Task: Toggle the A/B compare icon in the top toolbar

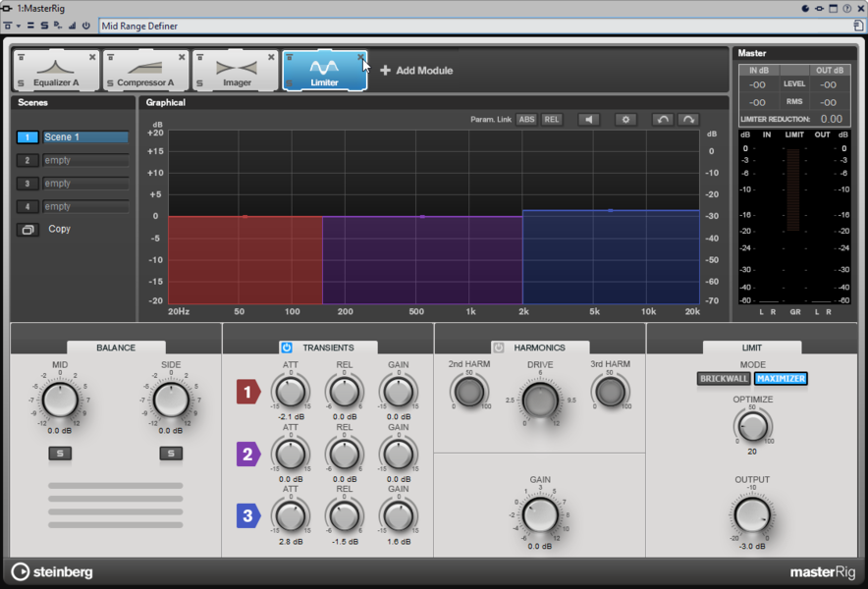Action: [30, 27]
